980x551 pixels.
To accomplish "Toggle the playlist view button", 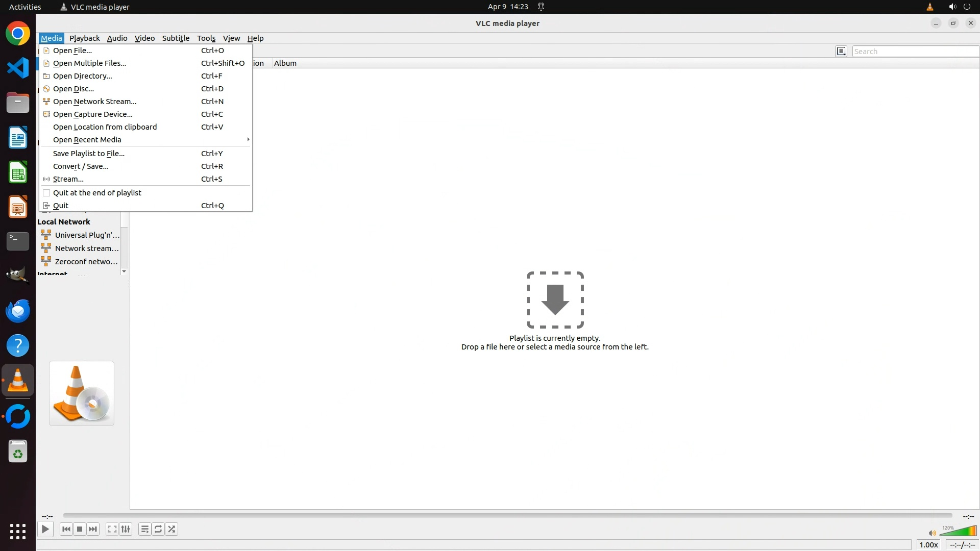I will click(x=145, y=529).
